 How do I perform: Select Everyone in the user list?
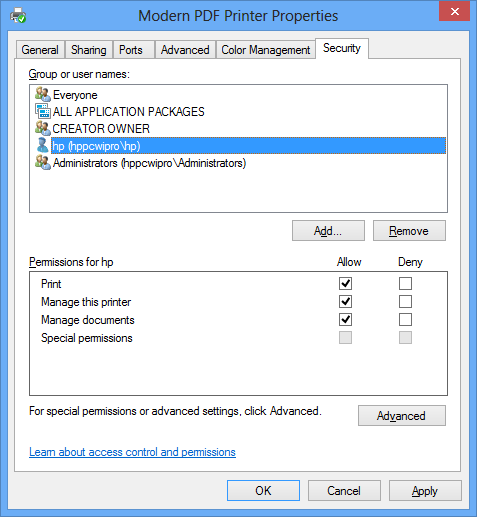(75, 95)
